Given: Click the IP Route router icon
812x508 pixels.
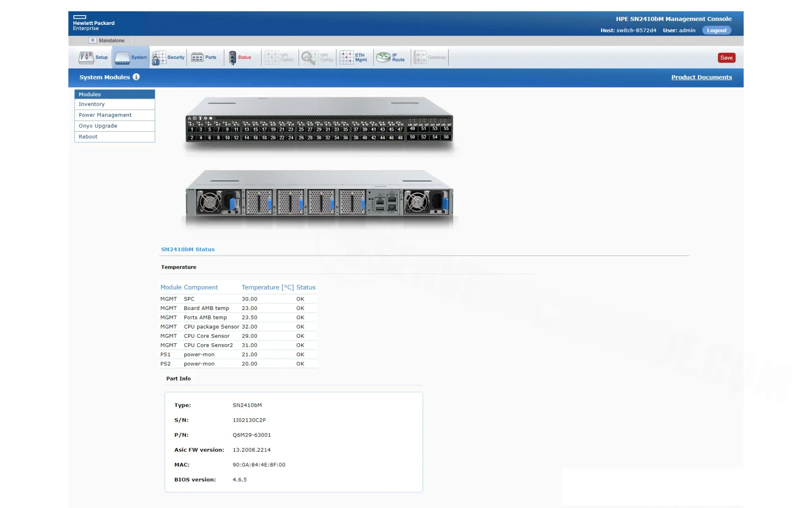Looking at the screenshot, I should [x=384, y=58].
